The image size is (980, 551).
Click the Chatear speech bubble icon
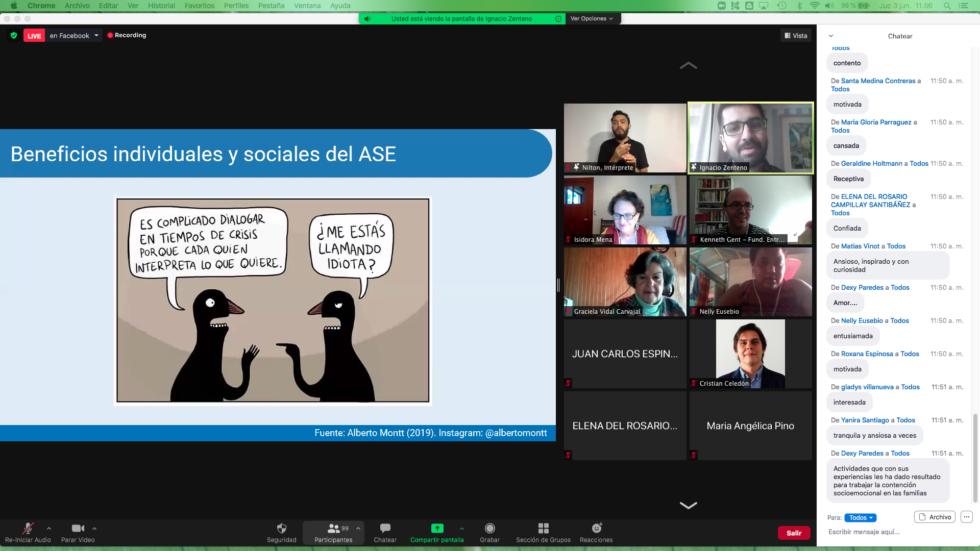coord(385,529)
